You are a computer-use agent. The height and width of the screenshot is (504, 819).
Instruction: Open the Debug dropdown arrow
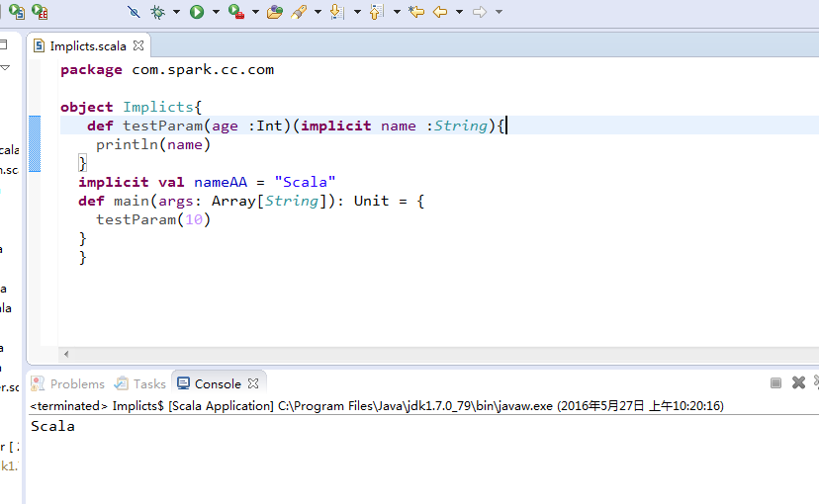pyautogui.click(x=176, y=12)
